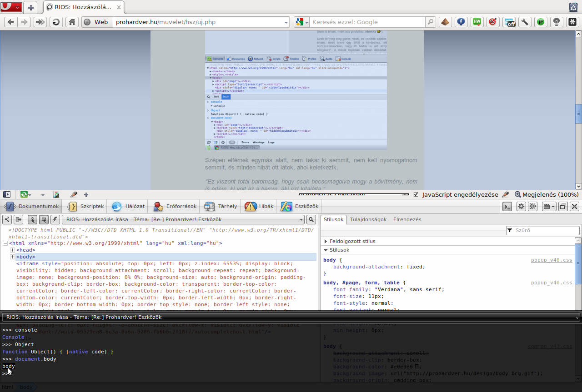Go to the home page icon

pyautogui.click(x=72, y=22)
